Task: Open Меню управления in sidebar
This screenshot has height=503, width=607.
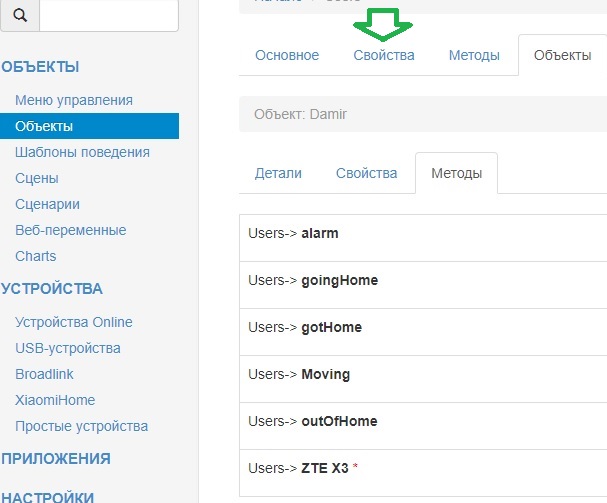Action: click(x=74, y=100)
